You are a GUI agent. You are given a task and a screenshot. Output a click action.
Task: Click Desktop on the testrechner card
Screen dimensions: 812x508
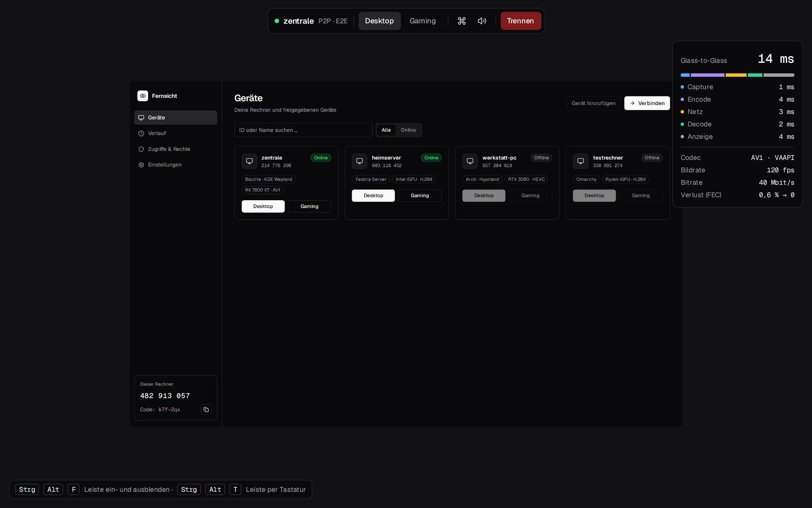(594, 196)
